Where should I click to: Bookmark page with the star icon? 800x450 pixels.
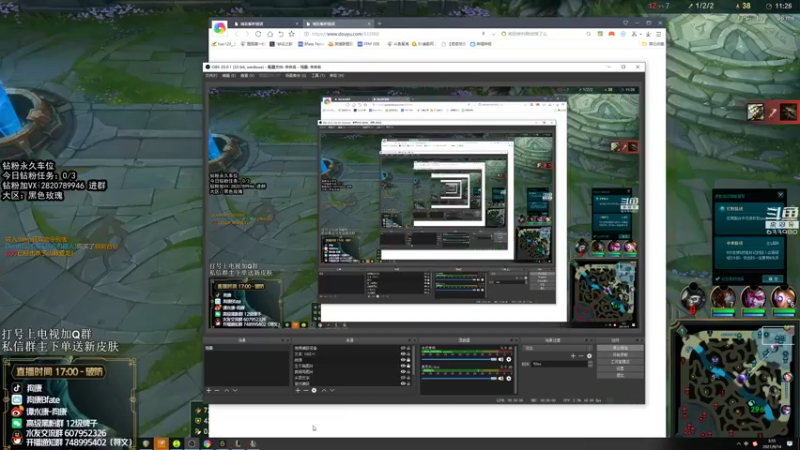point(291,34)
